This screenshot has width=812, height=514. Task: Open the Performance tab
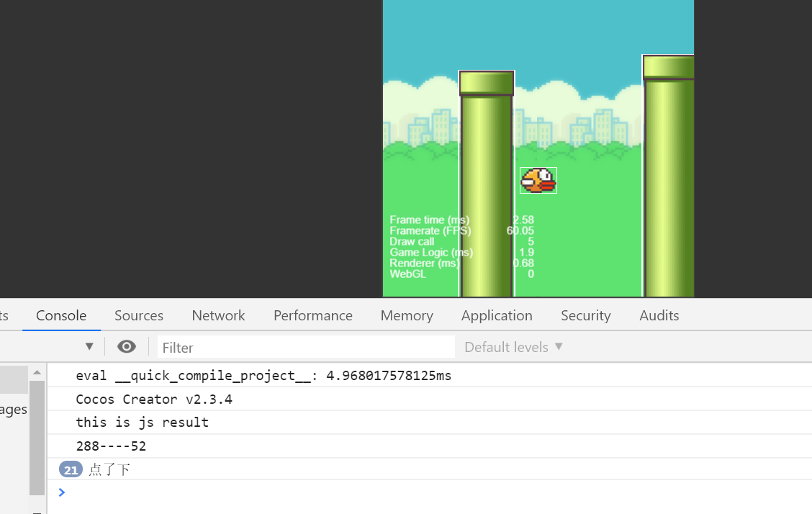[313, 315]
